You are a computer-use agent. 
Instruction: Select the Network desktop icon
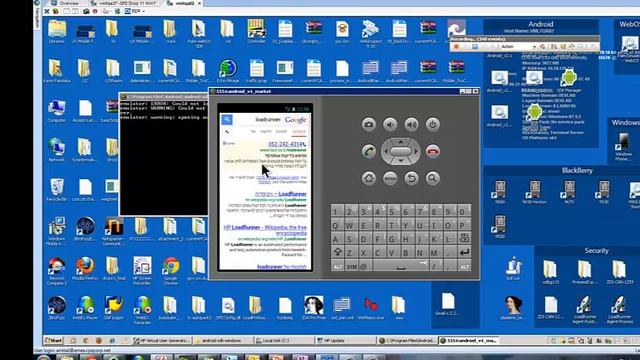pos(56,150)
